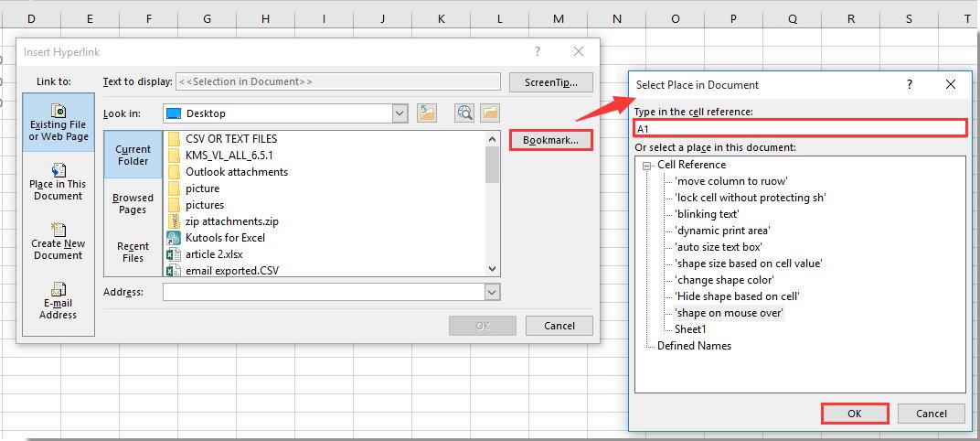Screen dimensions: 980x441
Task: Select Sheet1 in the tree
Action: (690, 329)
